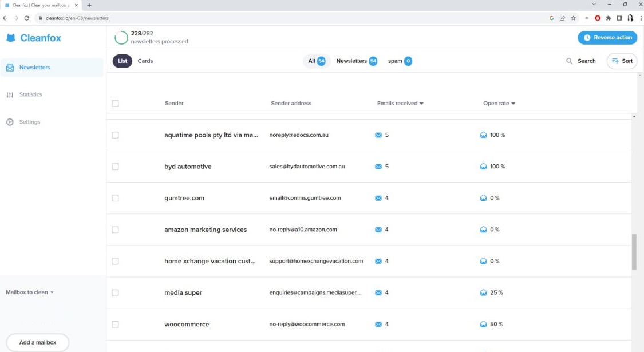Image resolution: width=644 pixels, height=352 pixels.
Task: Select the aquatime pools pty ltd checkbox
Action: click(x=116, y=135)
